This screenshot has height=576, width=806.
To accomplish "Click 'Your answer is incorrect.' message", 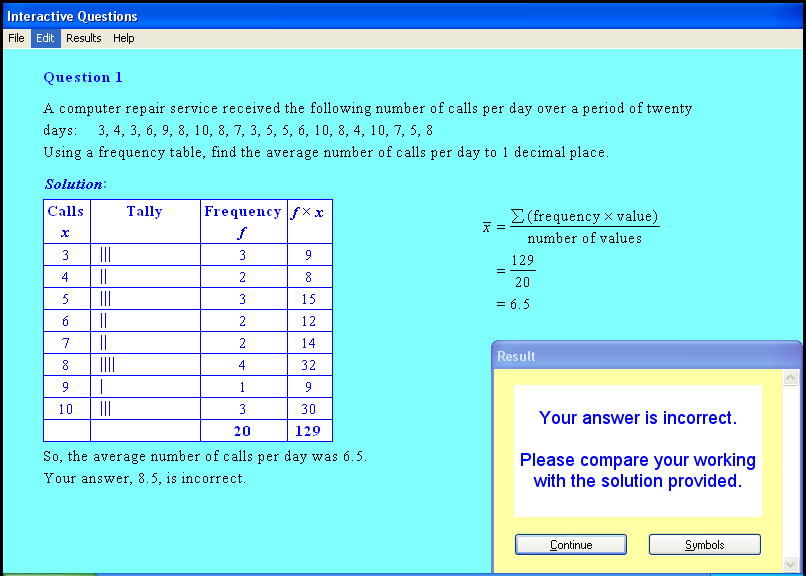I will click(637, 418).
